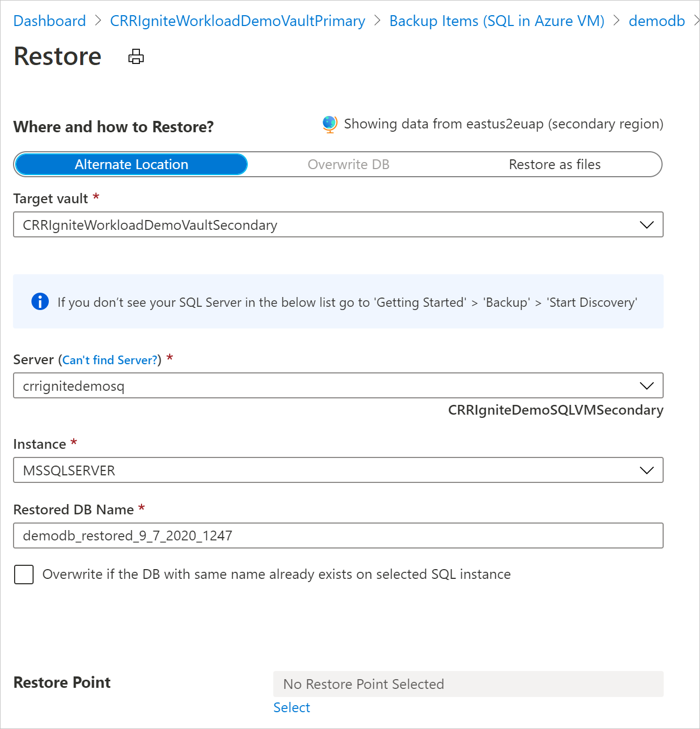
Task: Open the Target vault dropdown
Action: [x=646, y=224]
